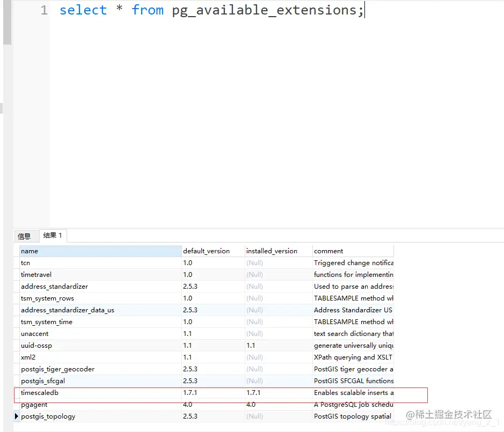This screenshot has height=432, width=504.
Task: Select the postgis_sfcgal name cell
Action: pos(100,381)
